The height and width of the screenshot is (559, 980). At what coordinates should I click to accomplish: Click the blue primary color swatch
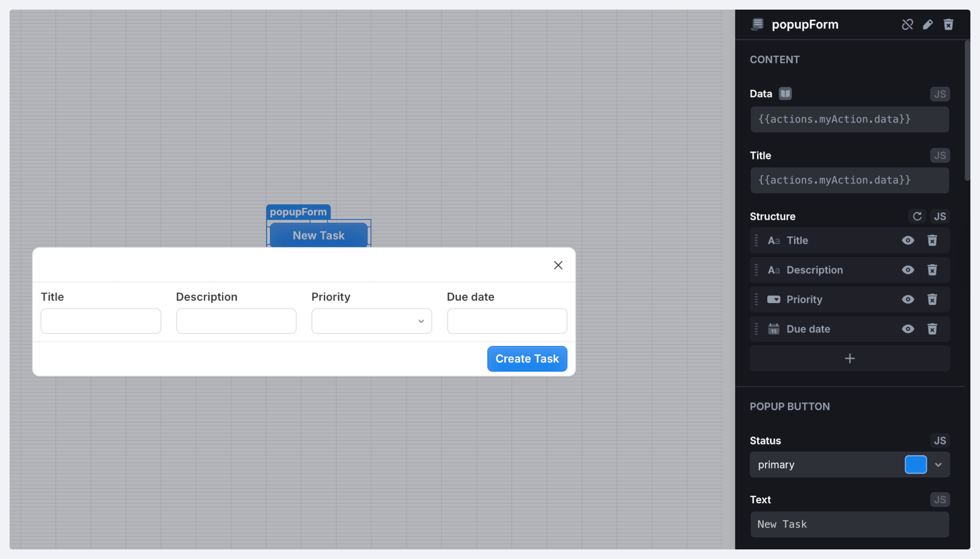(916, 465)
